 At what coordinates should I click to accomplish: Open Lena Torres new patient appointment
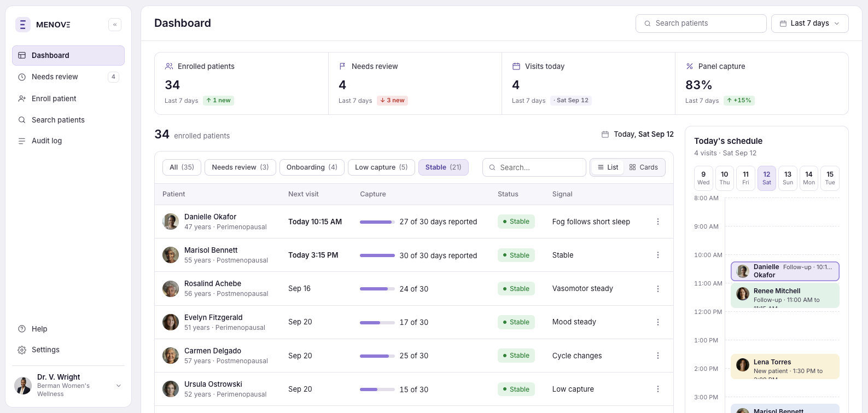pos(785,367)
